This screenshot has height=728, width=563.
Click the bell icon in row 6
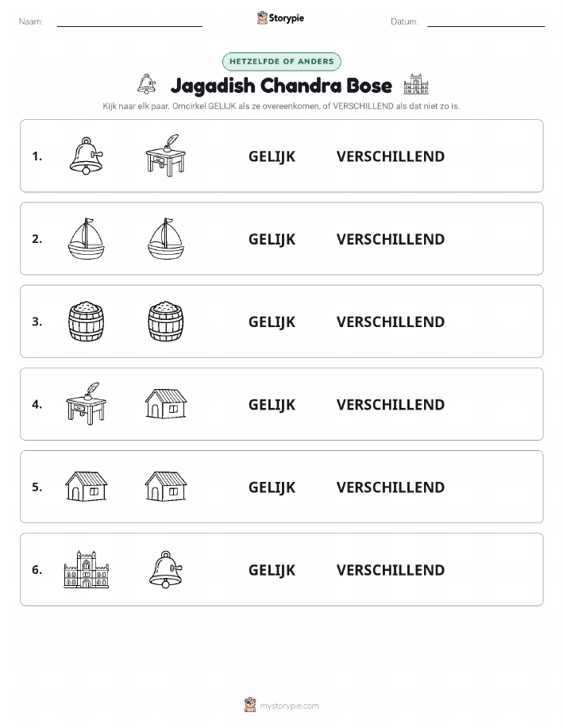point(166,570)
